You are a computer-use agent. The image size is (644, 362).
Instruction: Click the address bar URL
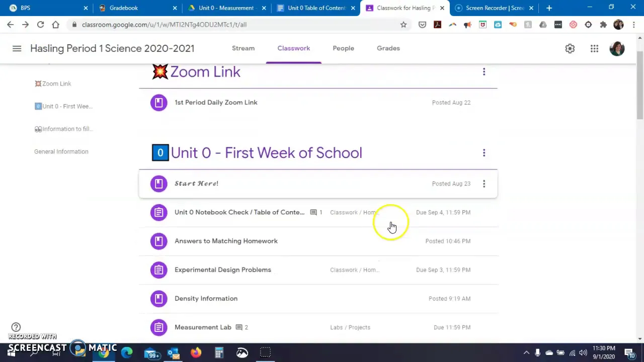coord(164,24)
